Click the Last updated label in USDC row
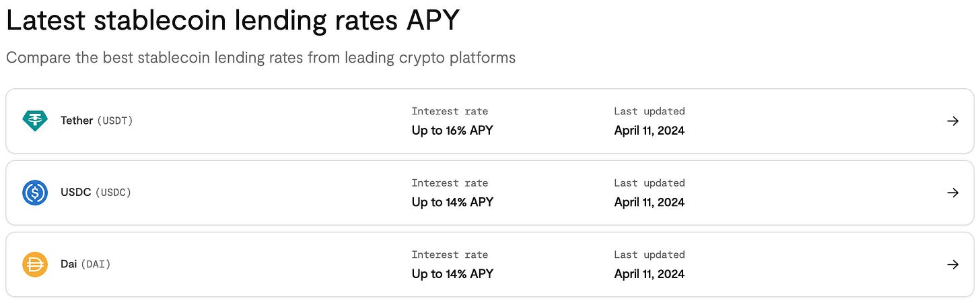 click(650, 182)
